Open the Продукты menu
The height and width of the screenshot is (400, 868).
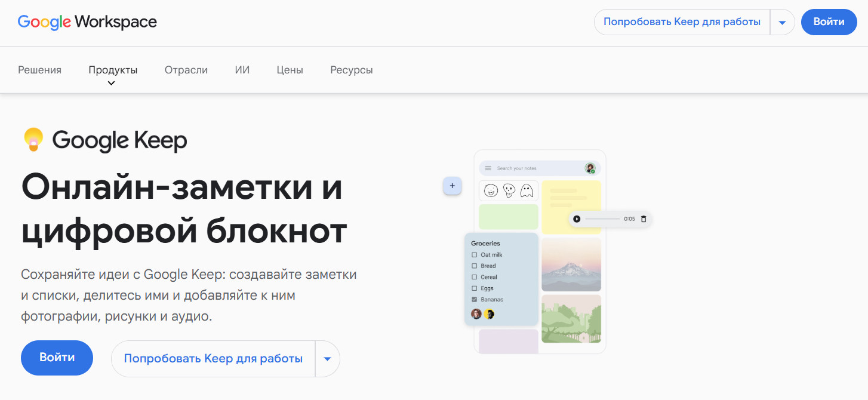point(113,70)
